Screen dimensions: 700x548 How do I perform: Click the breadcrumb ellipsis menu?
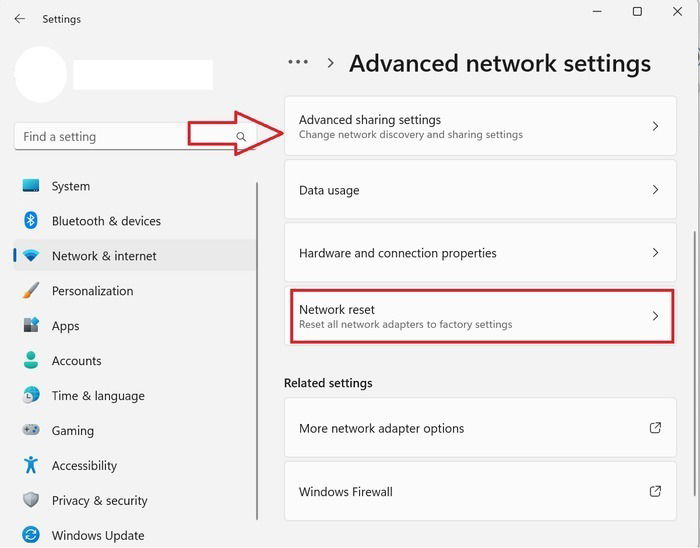click(298, 62)
